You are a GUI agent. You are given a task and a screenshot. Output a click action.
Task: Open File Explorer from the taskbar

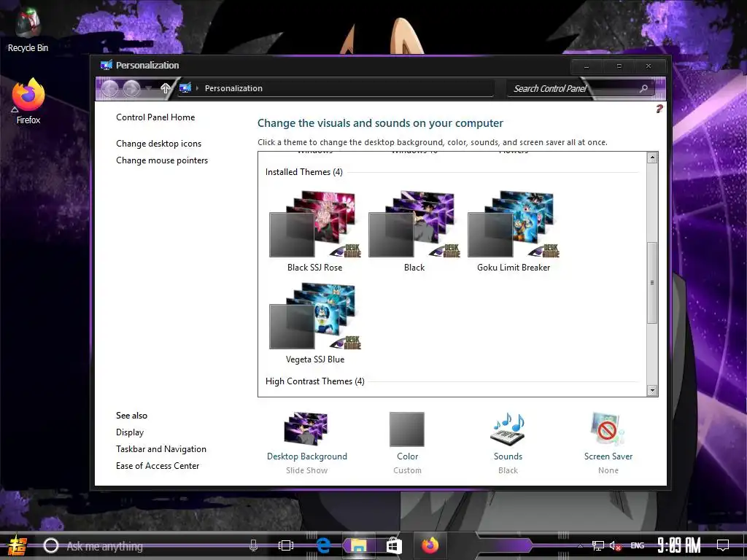[359, 545]
